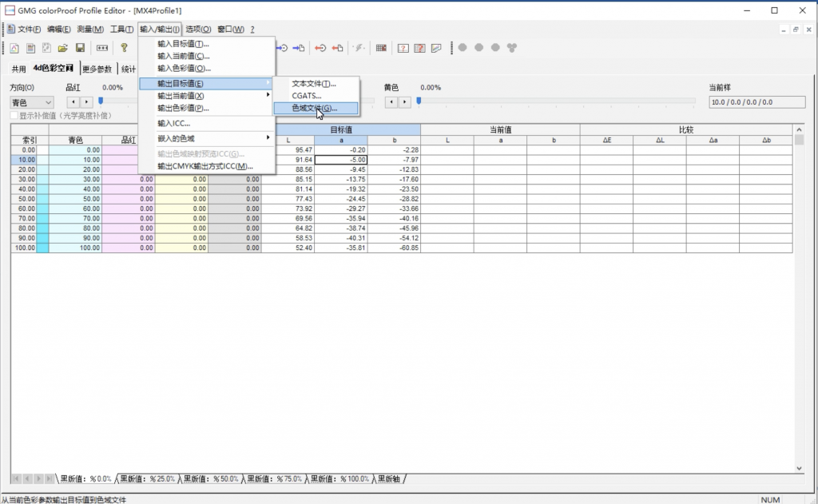Click the blue arrow-to-circle toolbar icon
The width and height of the screenshot is (818, 504).
(282, 48)
